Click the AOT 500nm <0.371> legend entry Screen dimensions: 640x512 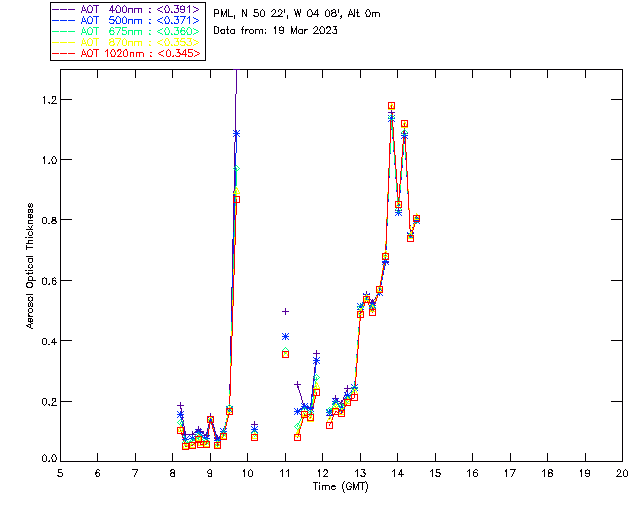tap(127, 20)
